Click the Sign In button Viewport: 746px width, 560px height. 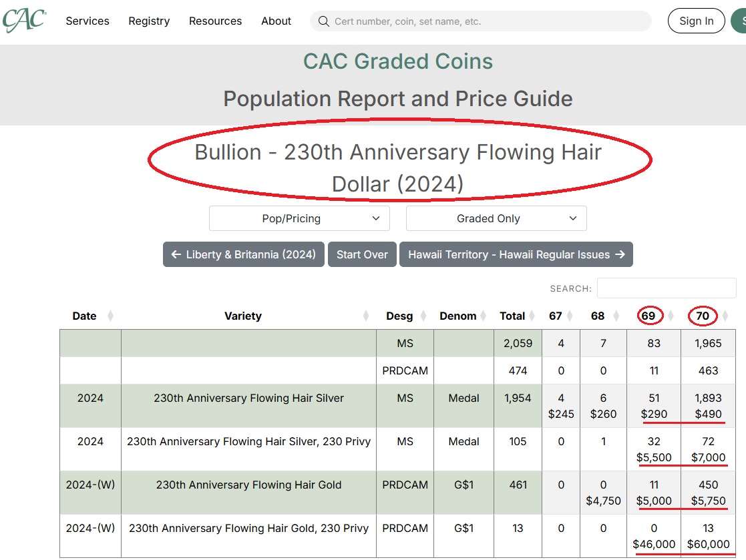pos(696,21)
